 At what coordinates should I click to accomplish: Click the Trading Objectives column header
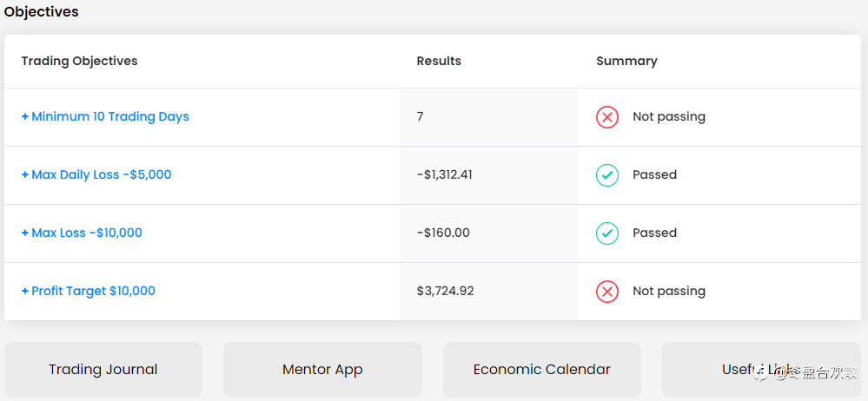click(x=79, y=61)
